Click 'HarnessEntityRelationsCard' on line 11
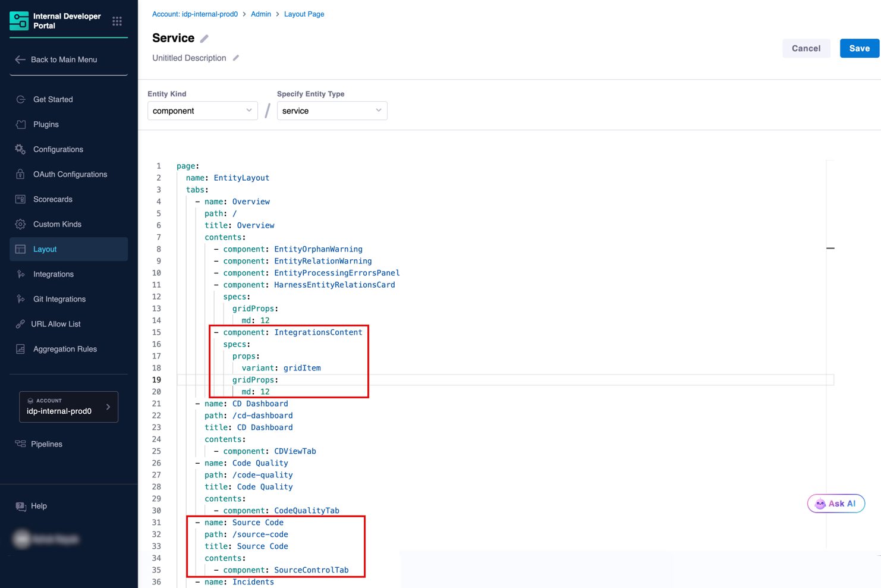This screenshot has width=881, height=588. [x=335, y=285]
